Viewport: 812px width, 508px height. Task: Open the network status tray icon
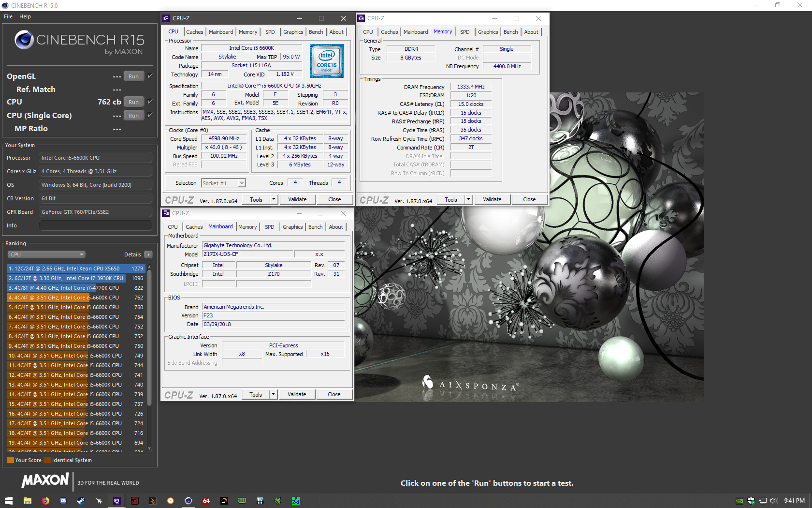[x=763, y=501]
